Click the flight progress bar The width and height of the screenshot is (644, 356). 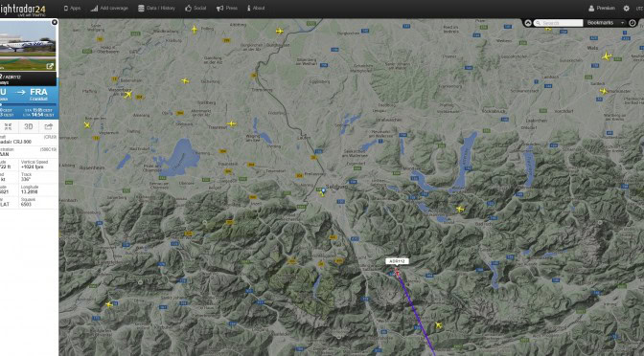29,105
